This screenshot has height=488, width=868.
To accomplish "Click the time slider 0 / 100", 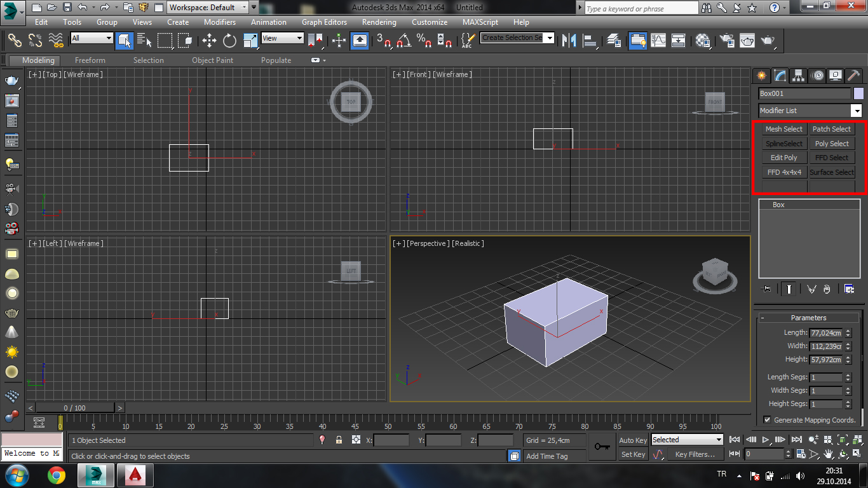I will (75, 408).
